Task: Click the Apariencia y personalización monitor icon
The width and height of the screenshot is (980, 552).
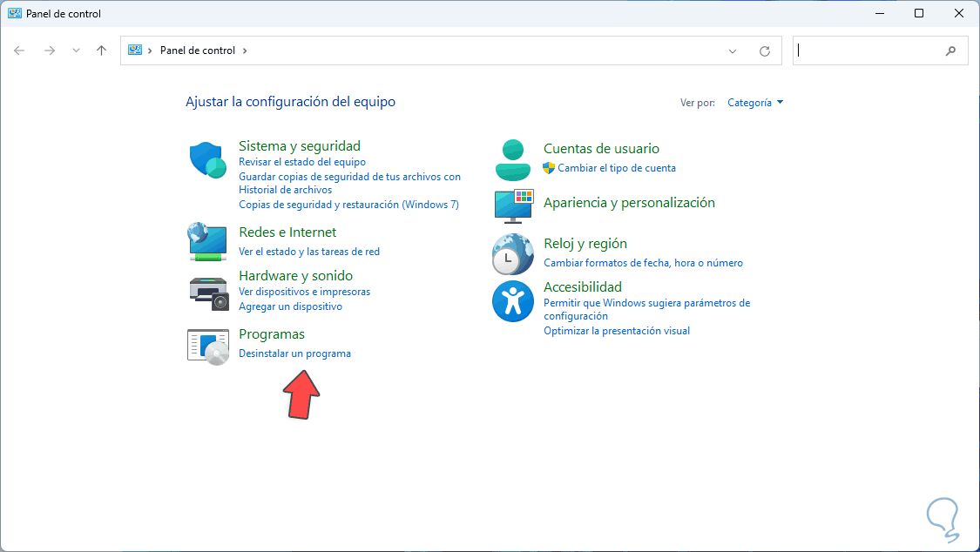Action: 514,205
